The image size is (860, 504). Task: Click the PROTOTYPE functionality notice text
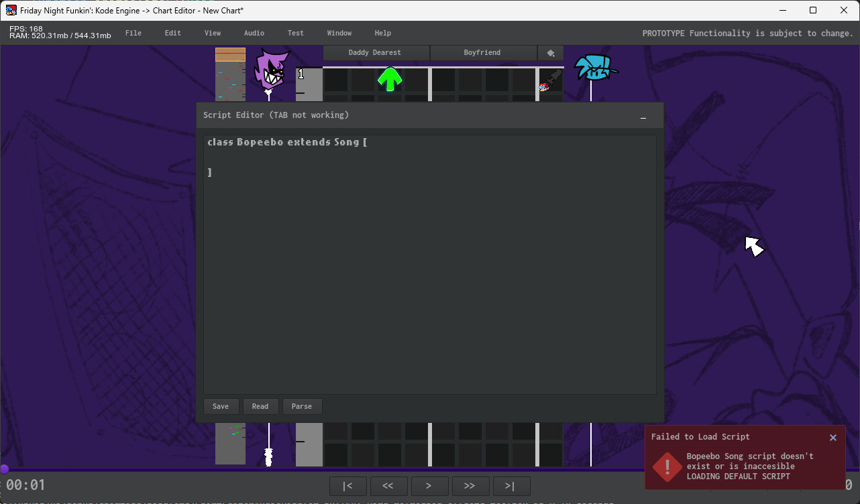click(x=748, y=34)
